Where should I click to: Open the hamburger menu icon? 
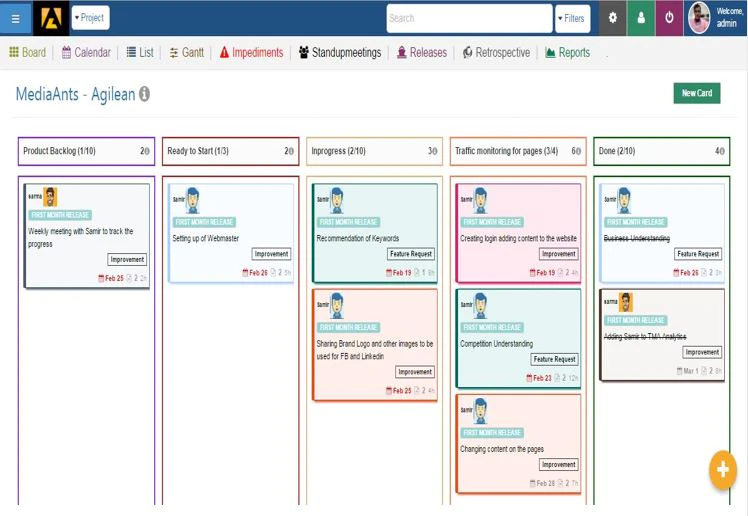click(x=15, y=19)
